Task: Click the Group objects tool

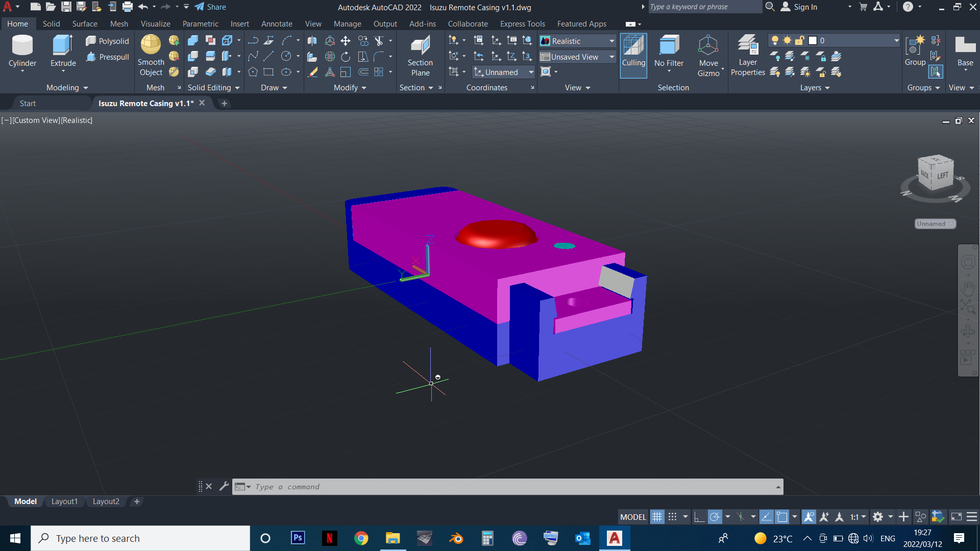Action: (x=915, y=51)
